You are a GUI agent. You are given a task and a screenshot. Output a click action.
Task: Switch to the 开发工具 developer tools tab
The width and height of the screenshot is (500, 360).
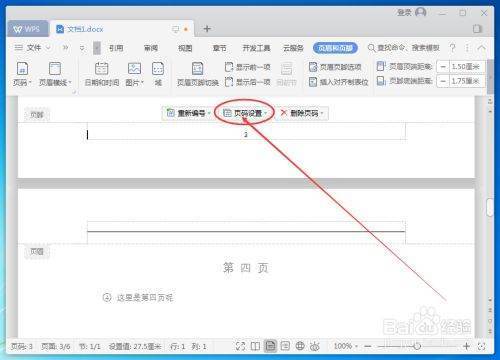[x=256, y=48]
